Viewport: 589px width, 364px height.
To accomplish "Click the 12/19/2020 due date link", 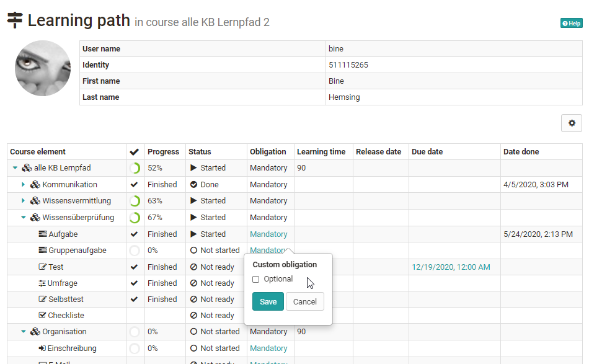I will click(451, 267).
